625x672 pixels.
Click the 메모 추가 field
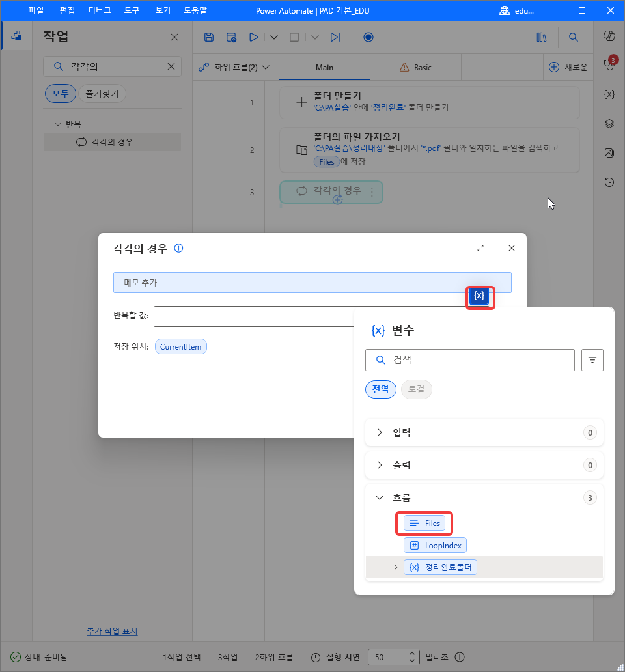click(312, 283)
